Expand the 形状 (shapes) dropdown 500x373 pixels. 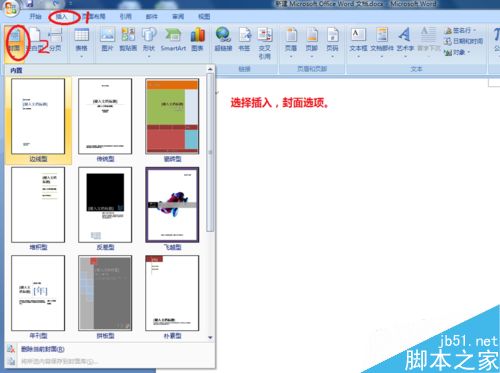[149, 43]
